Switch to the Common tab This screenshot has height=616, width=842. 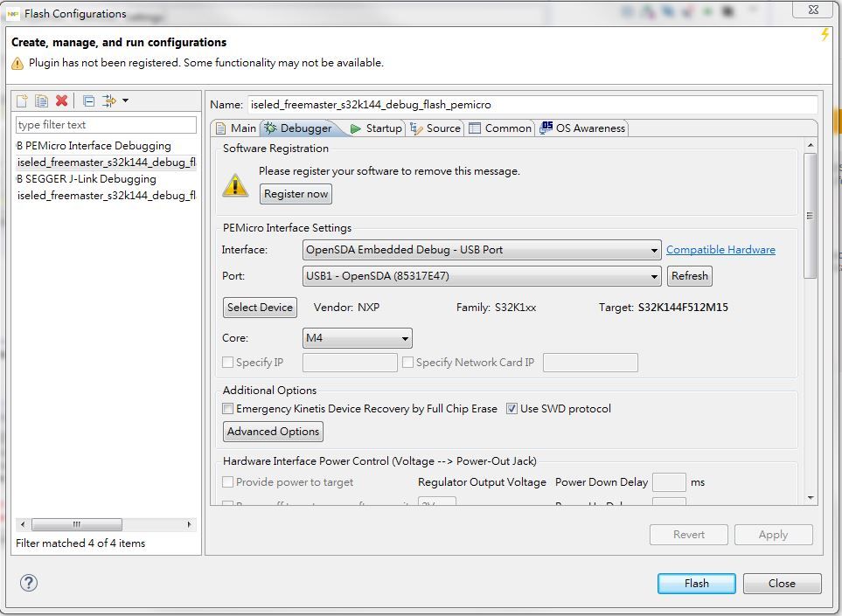[500, 128]
